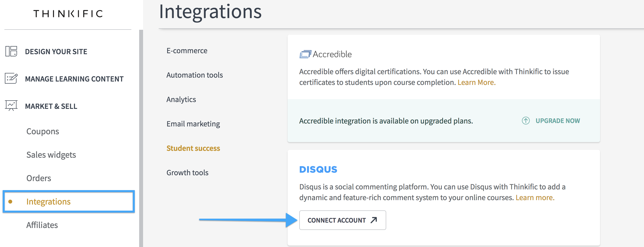Switch to Growth tools category
The image size is (644, 247).
click(x=187, y=173)
